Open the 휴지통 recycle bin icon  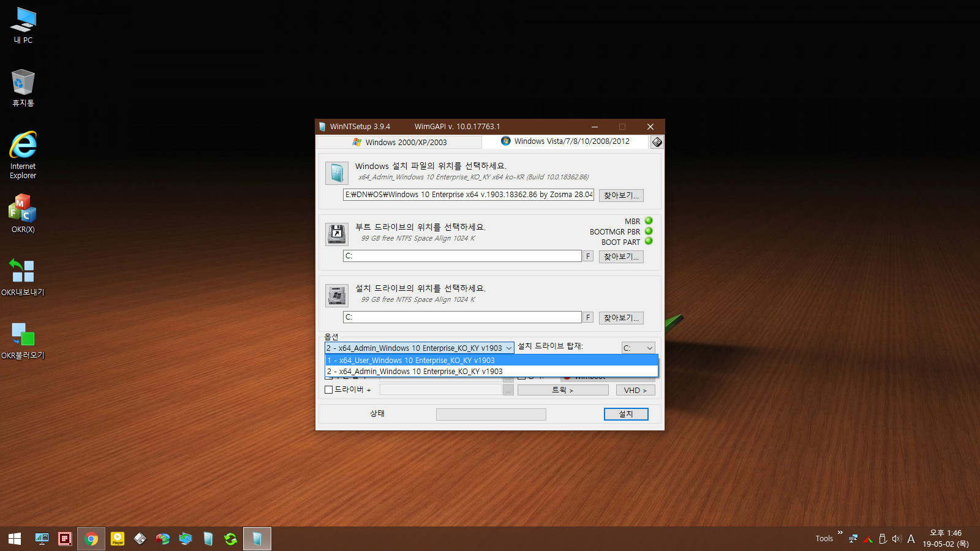tap(23, 88)
